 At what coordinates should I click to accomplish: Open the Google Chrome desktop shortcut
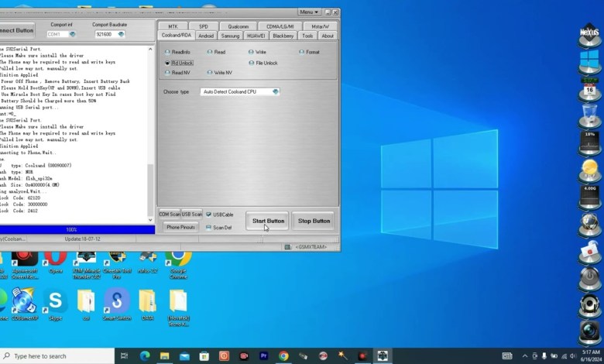click(178, 265)
